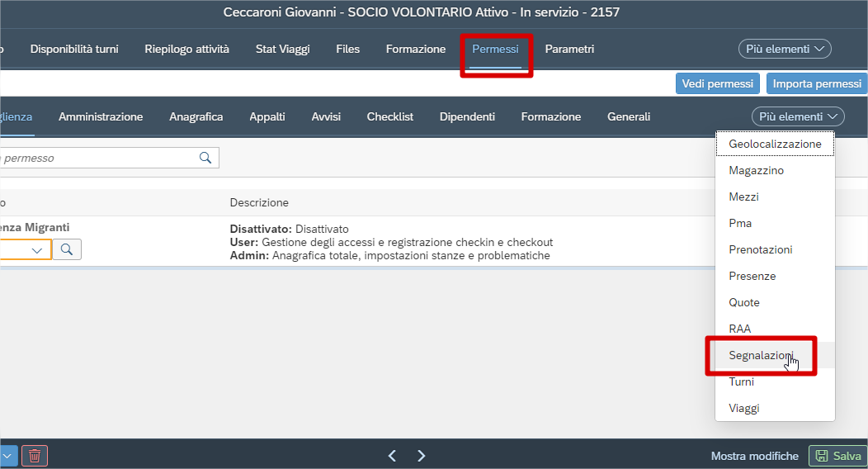Choose Pma from the dropdown list
This screenshot has width=868, height=469.
click(775, 223)
